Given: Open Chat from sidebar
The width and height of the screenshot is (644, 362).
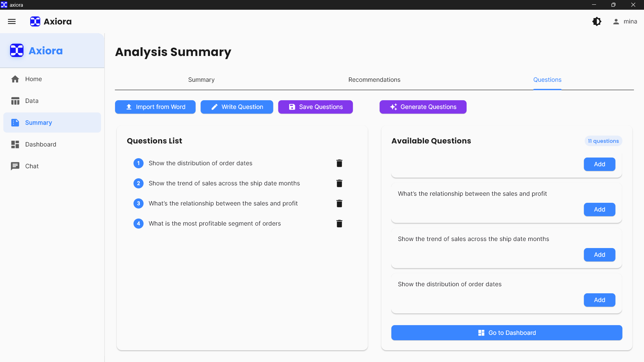Looking at the screenshot, I should [x=32, y=166].
